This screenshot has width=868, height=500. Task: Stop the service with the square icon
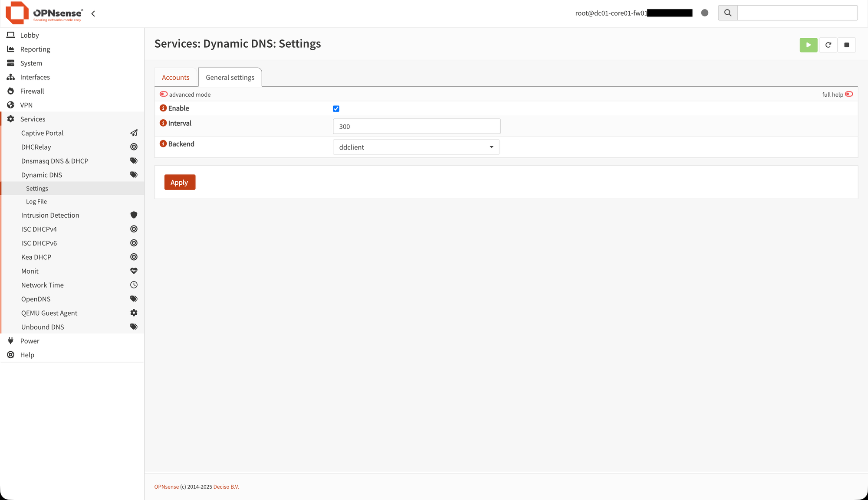846,45
